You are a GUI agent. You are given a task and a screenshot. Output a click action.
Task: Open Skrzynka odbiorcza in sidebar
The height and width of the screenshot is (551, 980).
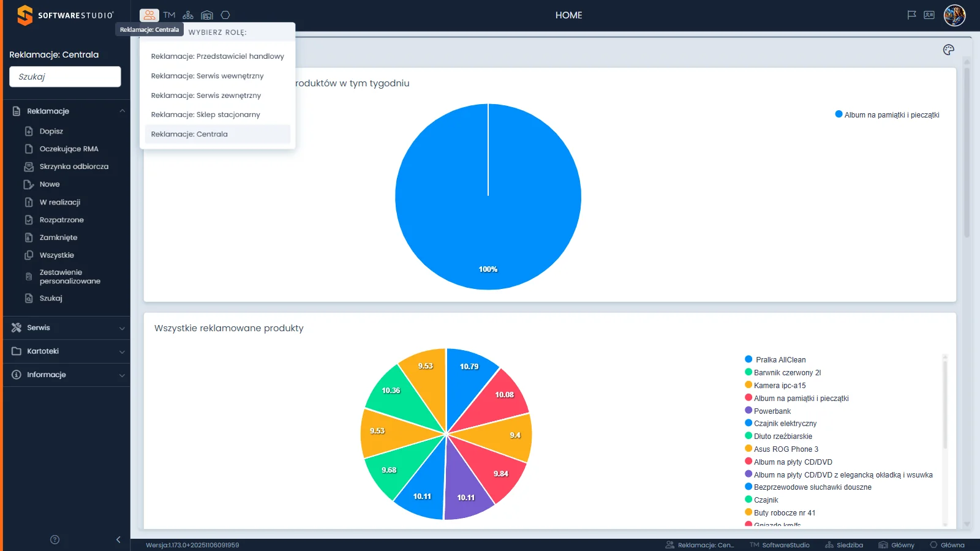(73, 167)
